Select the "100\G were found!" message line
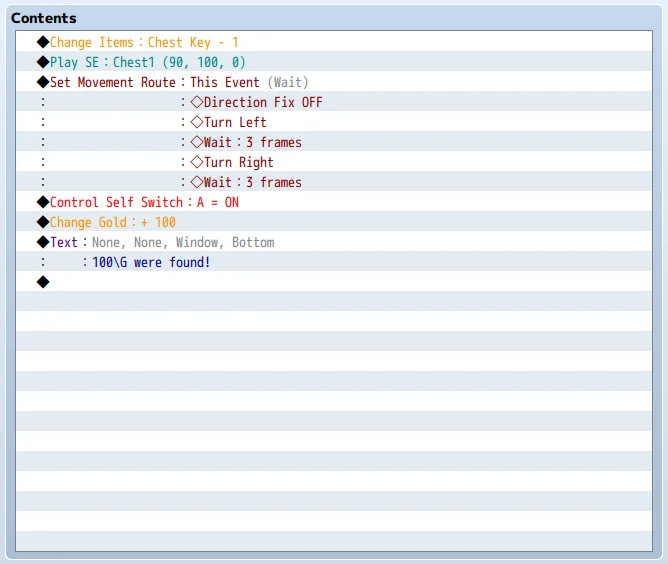The image size is (668, 564). click(x=151, y=262)
